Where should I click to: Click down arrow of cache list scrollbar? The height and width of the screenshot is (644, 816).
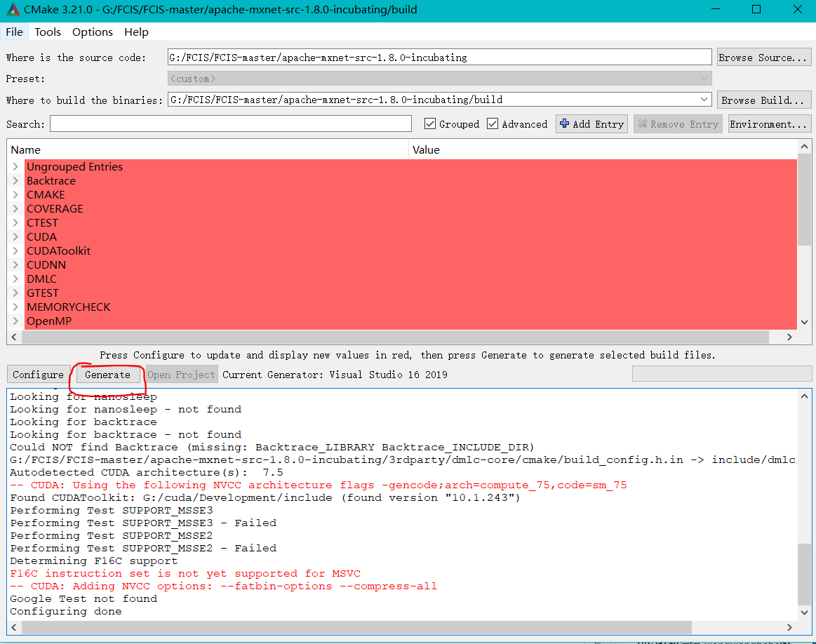click(x=804, y=323)
